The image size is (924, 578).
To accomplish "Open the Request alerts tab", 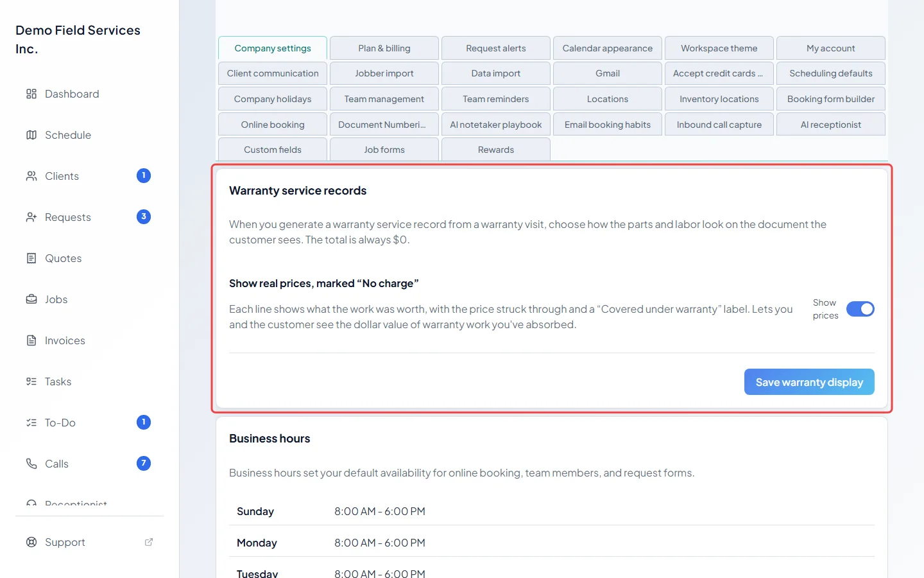I will click(x=496, y=48).
